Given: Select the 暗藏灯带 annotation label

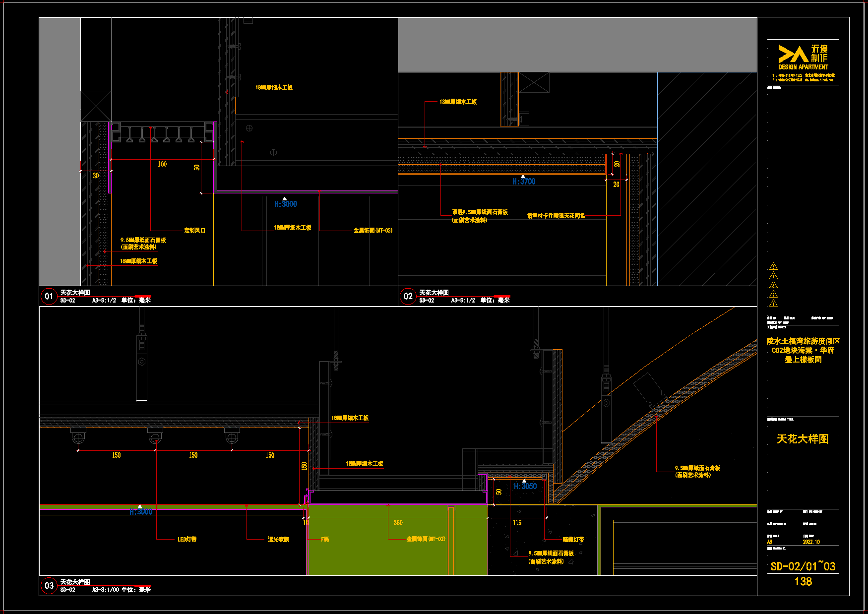Looking at the screenshot, I should 573,539.
